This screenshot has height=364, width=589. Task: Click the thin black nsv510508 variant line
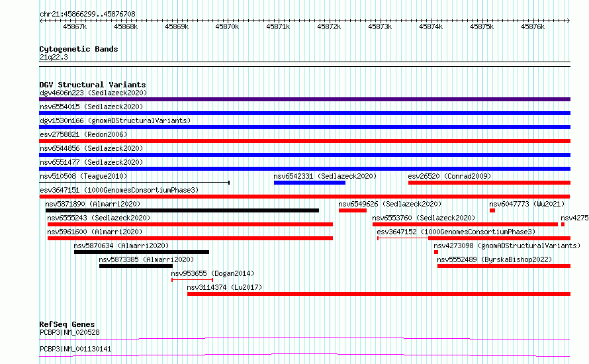134,183
